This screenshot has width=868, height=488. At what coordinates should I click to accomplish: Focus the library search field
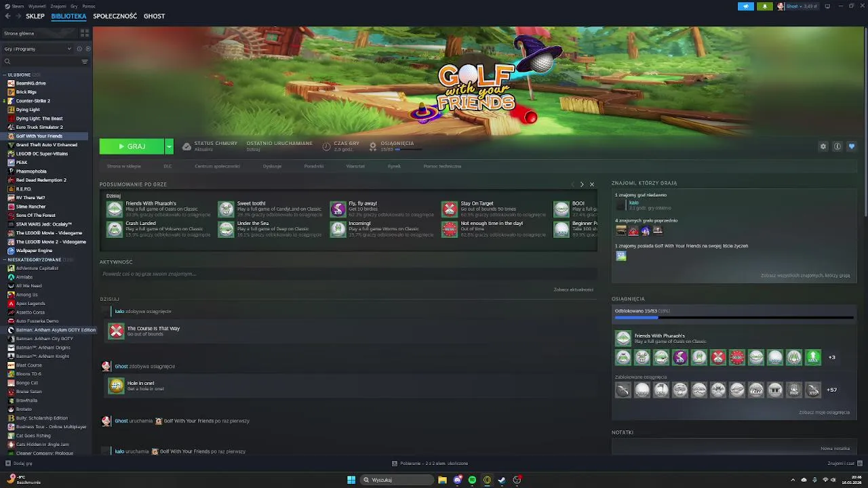click(x=41, y=62)
